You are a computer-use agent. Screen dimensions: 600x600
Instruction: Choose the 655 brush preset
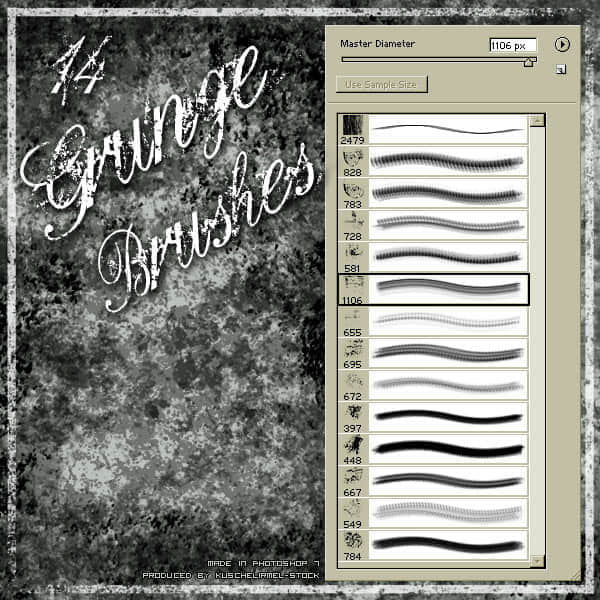point(434,322)
